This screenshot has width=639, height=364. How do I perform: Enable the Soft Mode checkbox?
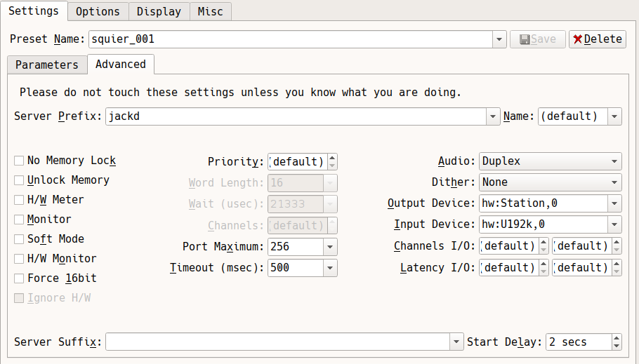pyautogui.click(x=19, y=239)
